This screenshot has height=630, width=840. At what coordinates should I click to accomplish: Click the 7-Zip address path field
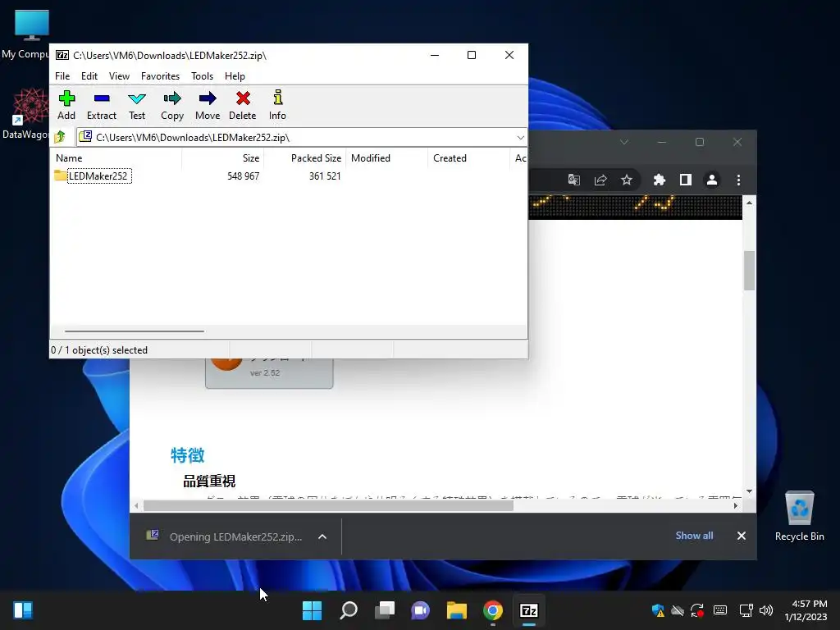point(302,138)
